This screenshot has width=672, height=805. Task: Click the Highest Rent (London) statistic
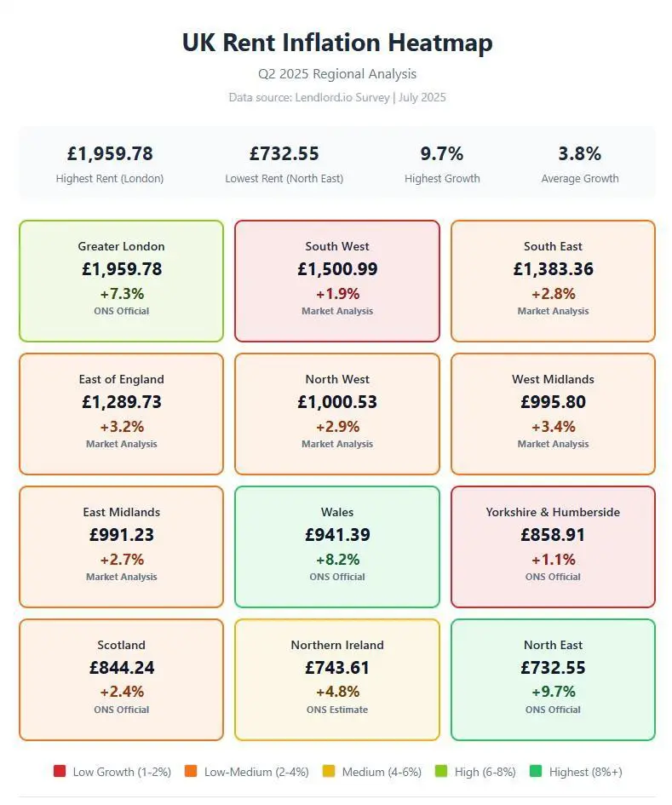point(110,164)
